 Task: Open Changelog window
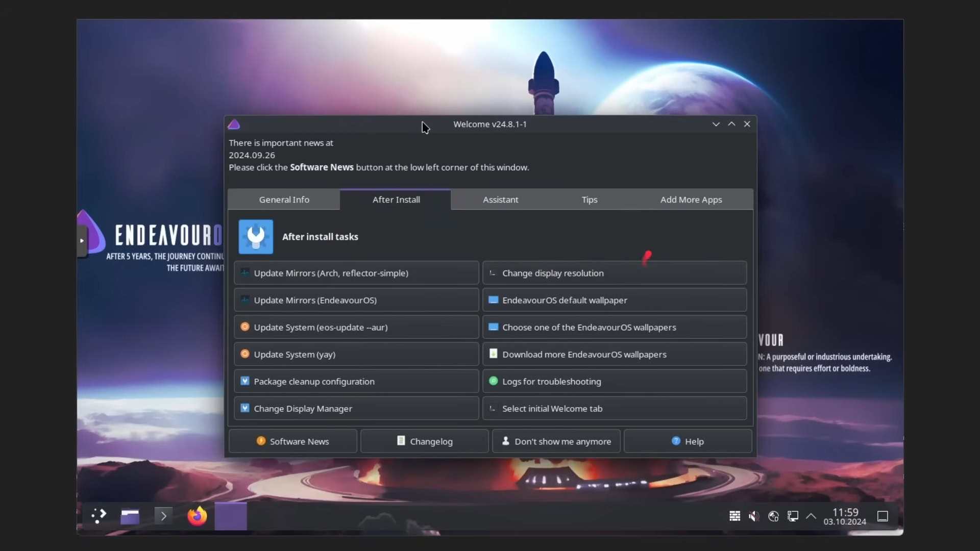click(425, 441)
